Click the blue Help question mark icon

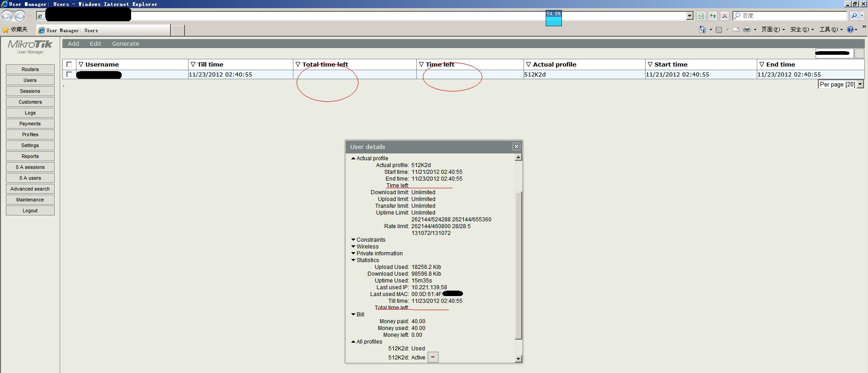click(850, 29)
